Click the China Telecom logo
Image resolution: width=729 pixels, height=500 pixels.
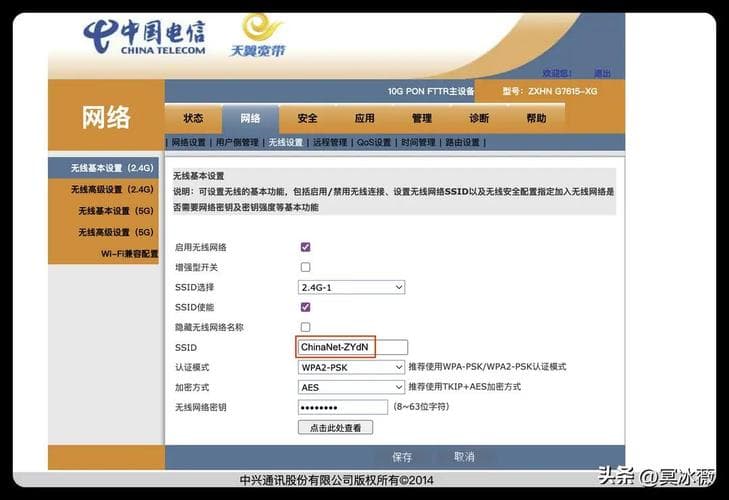click(144, 37)
